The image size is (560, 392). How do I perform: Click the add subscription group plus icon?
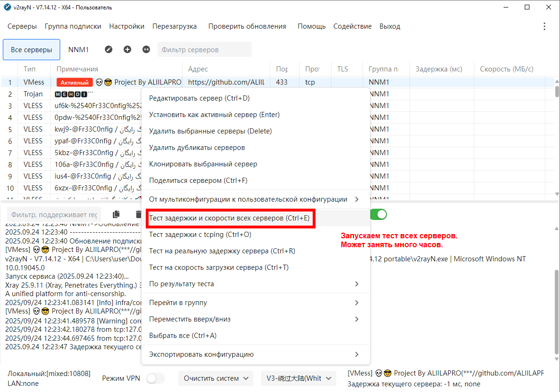127,49
